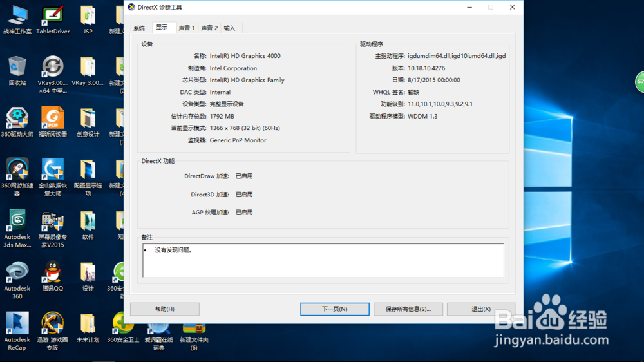644x362 pixels.
Task: Click the DirectDraw 加速 已启用 status
Action: point(244,176)
